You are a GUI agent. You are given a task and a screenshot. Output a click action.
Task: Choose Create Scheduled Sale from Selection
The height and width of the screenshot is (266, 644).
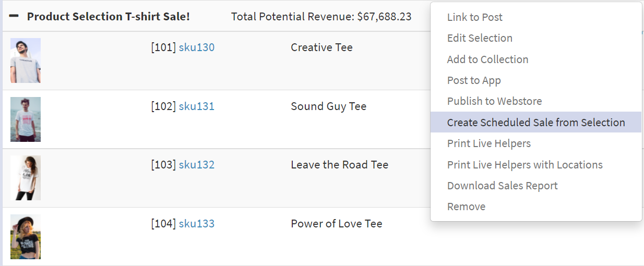pos(536,123)
